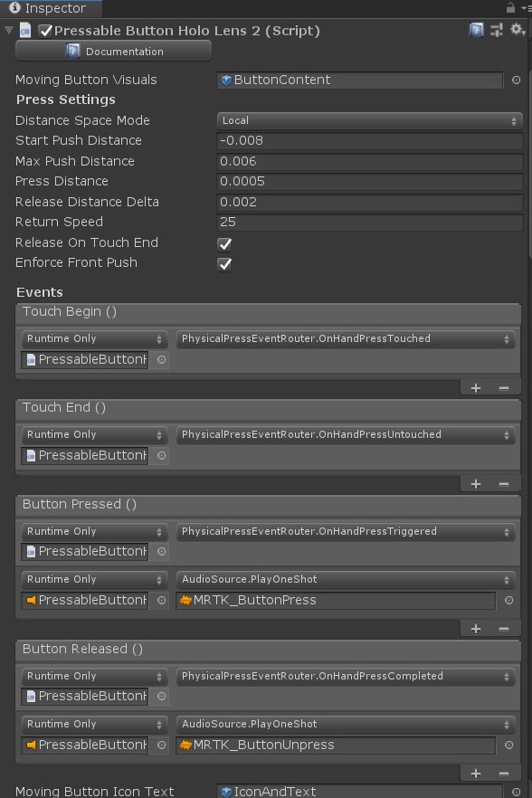Pick object for Moving Button Icon Text
532x798 pixels.
coord(516,792)
